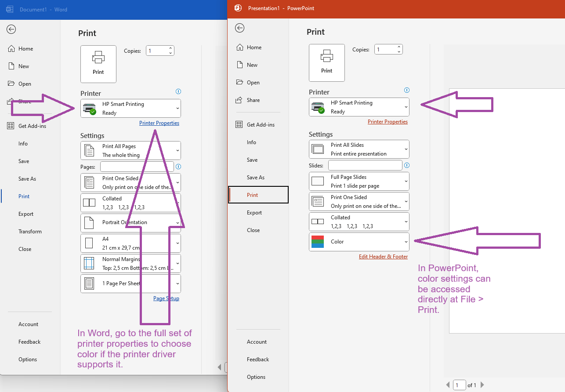Click Word's Pages range input field
Viewport: 565px width, 392px height.
click(137, 167)
